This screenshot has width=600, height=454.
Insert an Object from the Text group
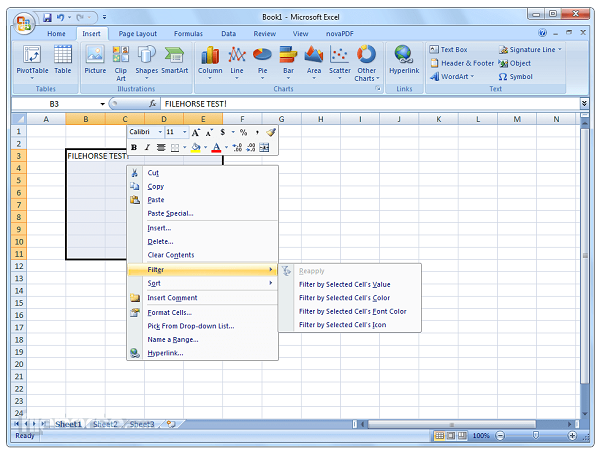click(515, 63)
